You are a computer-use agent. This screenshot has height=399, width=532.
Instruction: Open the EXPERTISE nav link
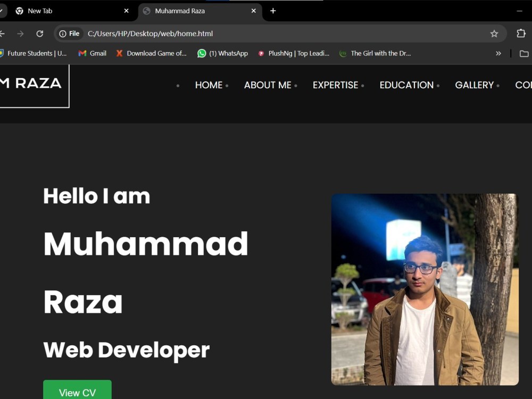click(x=335, y=85)
